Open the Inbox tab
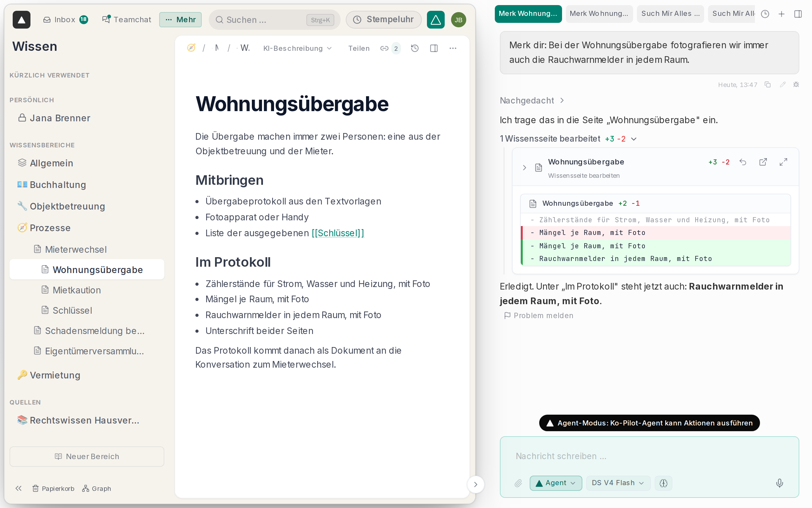Viewport: 812px width, 508px height. click(65, 19)
